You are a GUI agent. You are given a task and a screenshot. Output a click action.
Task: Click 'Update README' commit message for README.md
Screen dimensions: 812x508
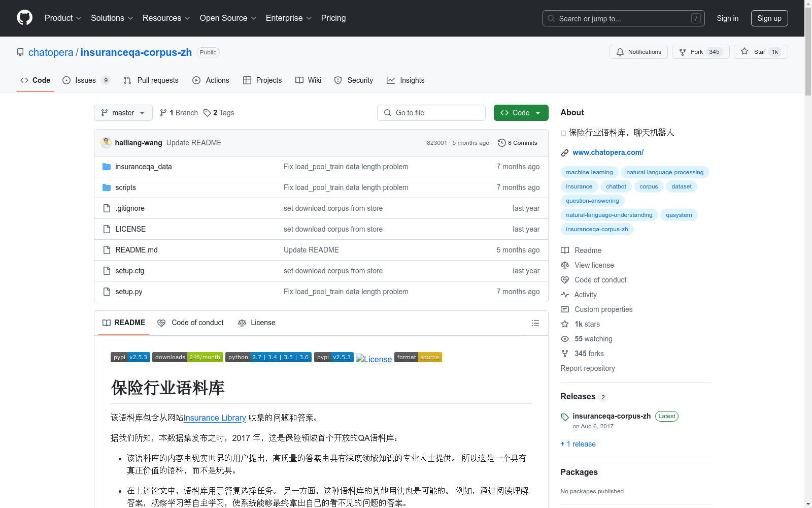tap(311, 250)
